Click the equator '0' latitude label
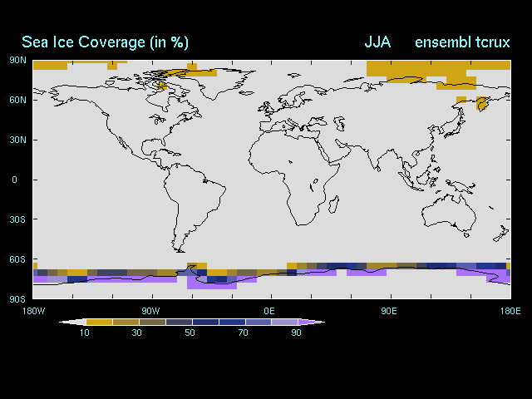The image size is (532, 399). [x=14, y=180]
